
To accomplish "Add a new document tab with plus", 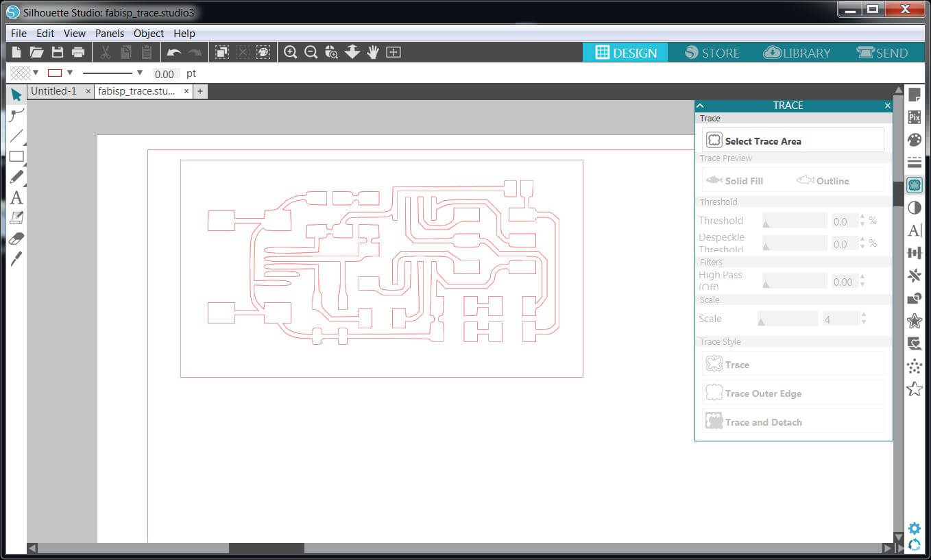I will [200, 91].
